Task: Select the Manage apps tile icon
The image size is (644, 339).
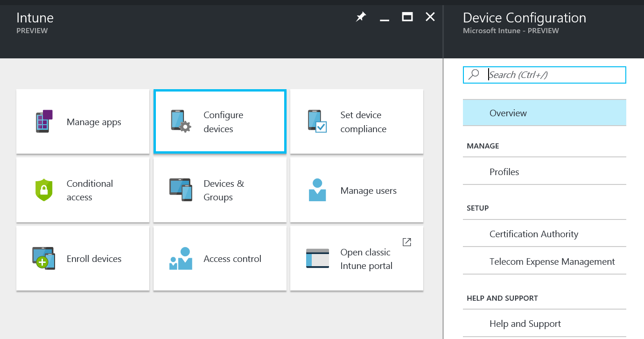Action: click(x=43, y=121)
